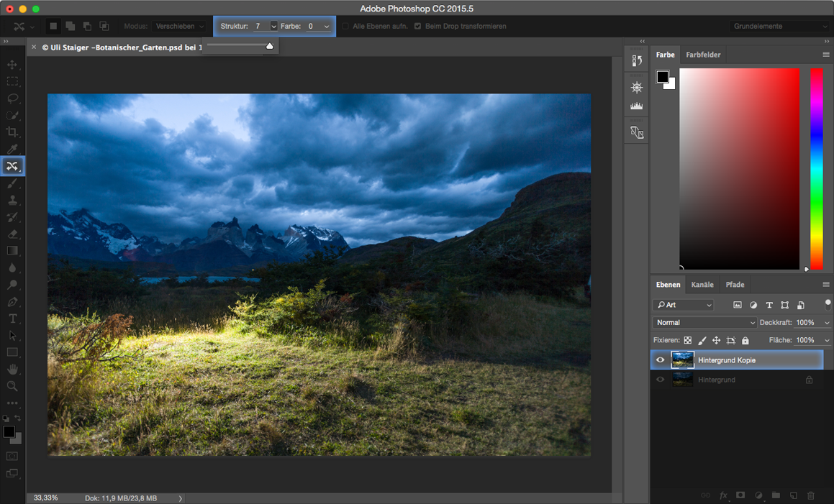This screenshot has width=834, height=504.
Task: Open the Farbe value dropdown arrow
Action: coord(327,26)
